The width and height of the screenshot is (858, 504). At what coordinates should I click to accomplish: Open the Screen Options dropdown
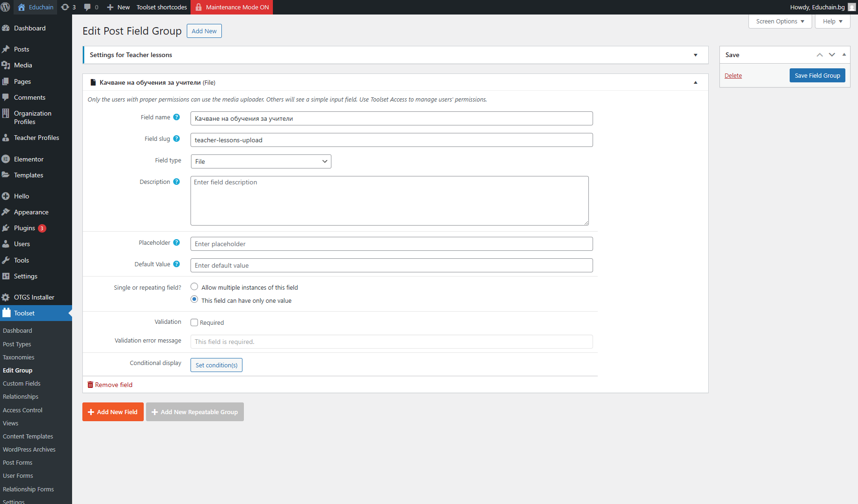tap(780, 22)
